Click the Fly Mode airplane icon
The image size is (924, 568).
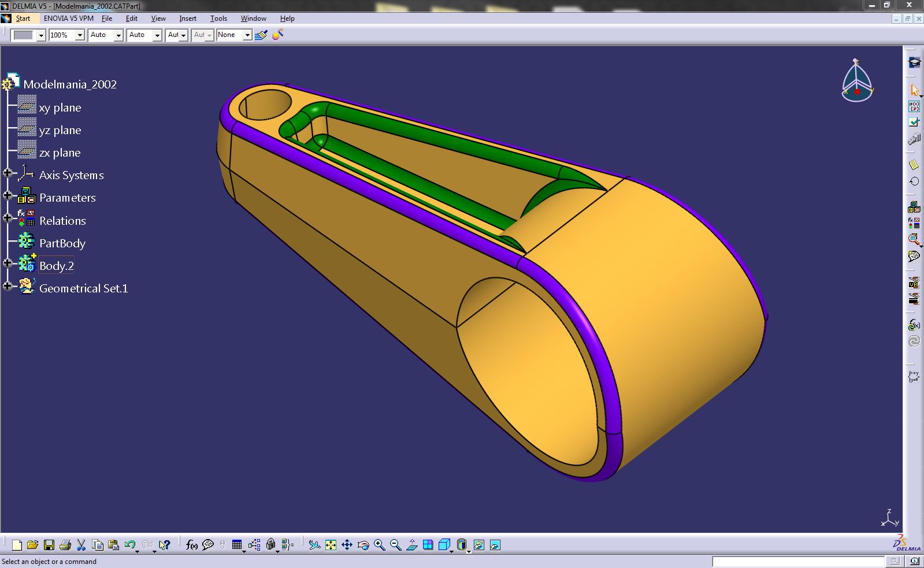[314, 545]
